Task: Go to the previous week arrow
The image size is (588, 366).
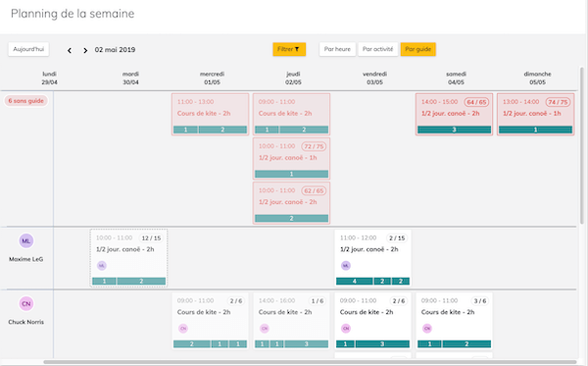Action: click(70, 50)
